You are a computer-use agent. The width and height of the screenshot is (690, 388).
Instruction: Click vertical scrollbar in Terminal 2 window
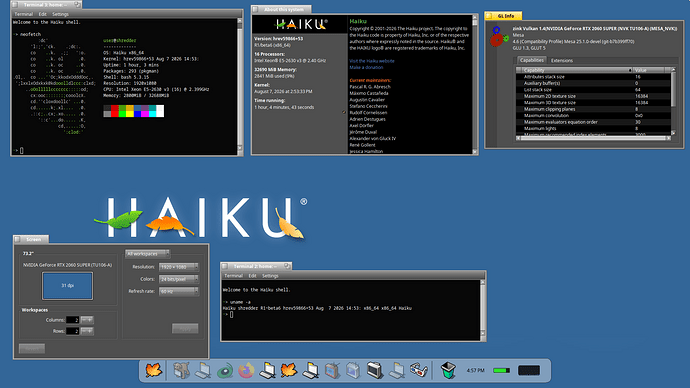483,309
